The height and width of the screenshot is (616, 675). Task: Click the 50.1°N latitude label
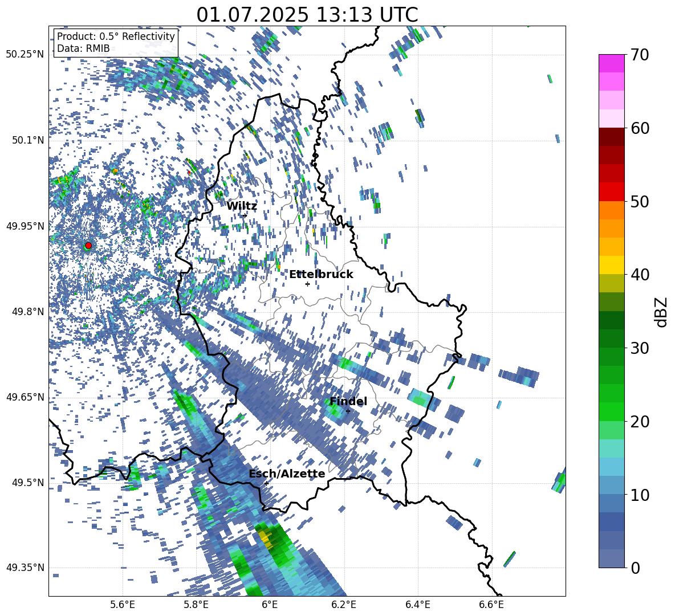[x=29, y=140]
